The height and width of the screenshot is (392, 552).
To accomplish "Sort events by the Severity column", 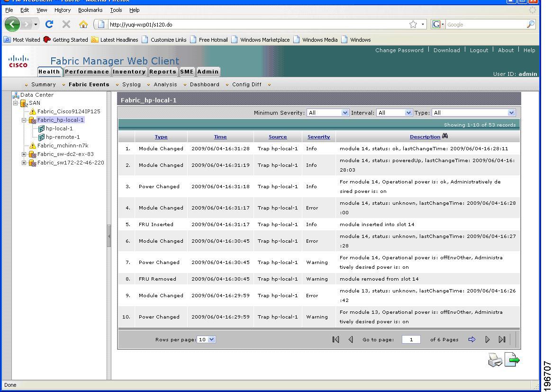I will (318, 137).
